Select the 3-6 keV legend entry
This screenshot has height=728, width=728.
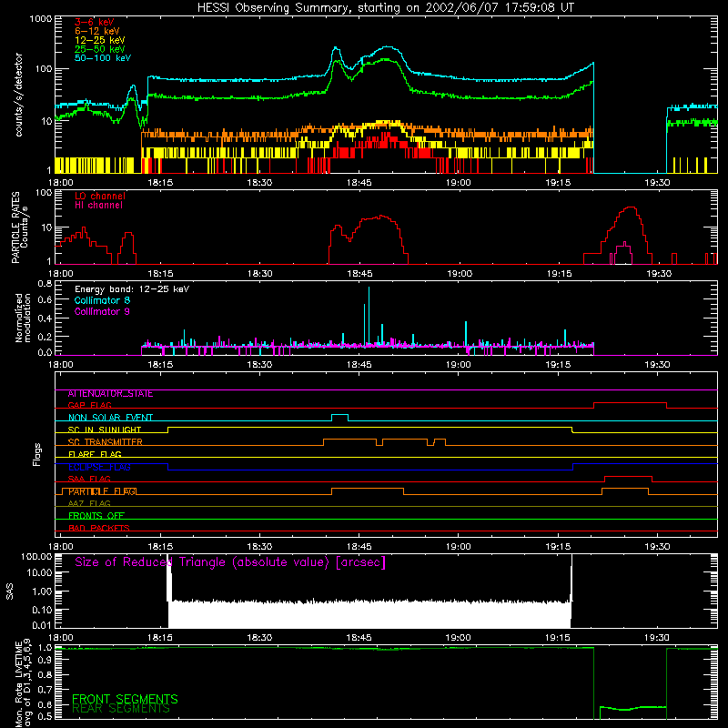pos(95,22)
